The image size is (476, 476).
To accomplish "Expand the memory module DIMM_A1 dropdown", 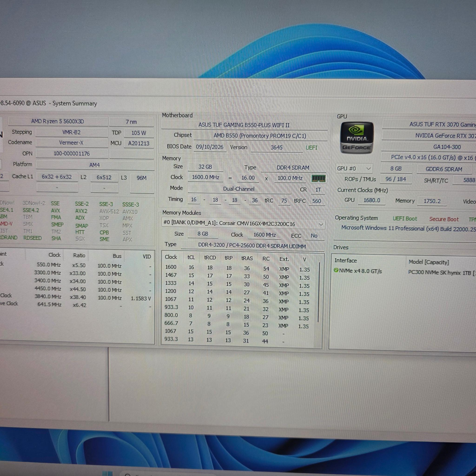I will (243, 224).
